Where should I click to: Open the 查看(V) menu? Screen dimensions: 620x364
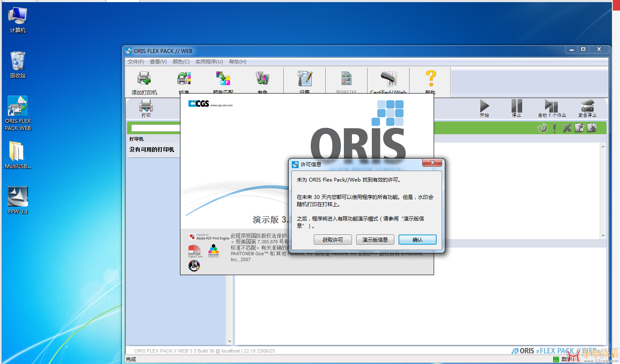[158, 62]
